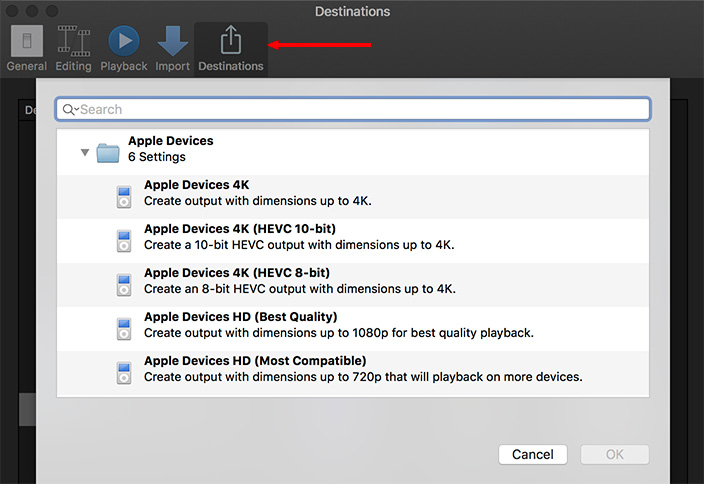
Task: Click the iPod icon beside Apple Devices 4K
Action: [124, 197]
